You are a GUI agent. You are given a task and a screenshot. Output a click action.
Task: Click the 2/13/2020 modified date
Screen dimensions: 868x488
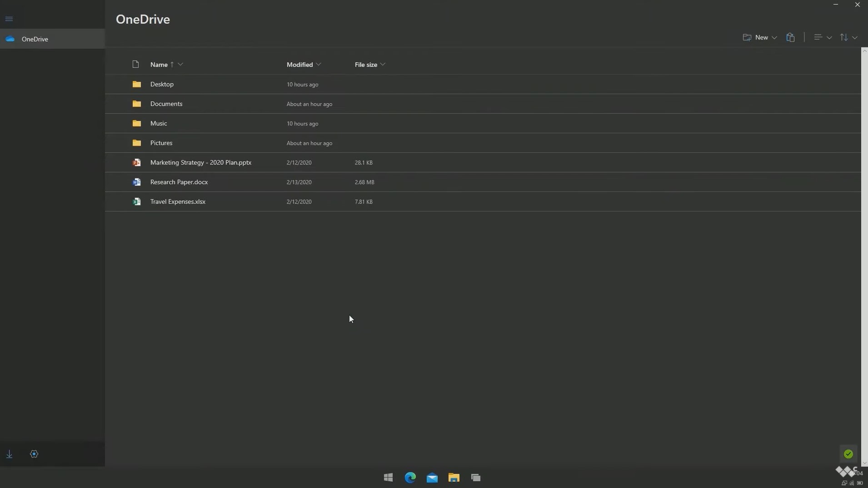tap(299, 182)
